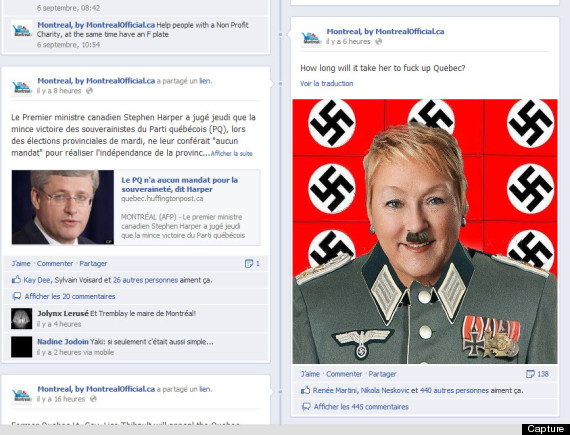Viewport: 570px width, 435px height.
Task: Click Capture label at bottom right
Action: click(x=546, y=429)
